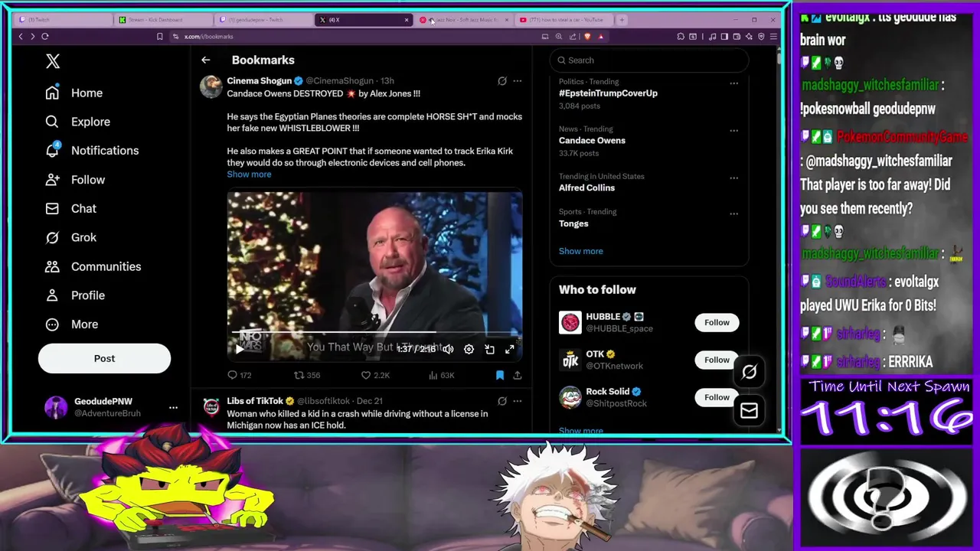Reload the page in the browser
This screenshot has width=980, height=551.
[45, 36]
